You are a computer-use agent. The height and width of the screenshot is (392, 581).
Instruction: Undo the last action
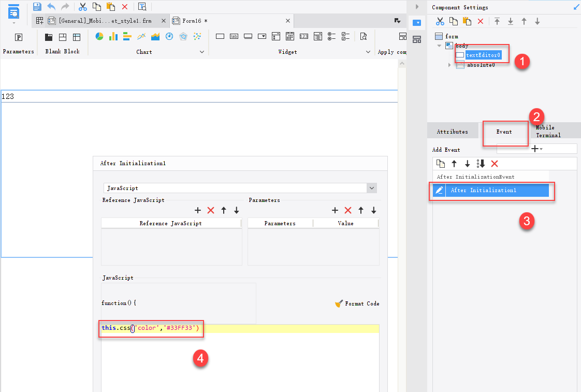[51, 7]
